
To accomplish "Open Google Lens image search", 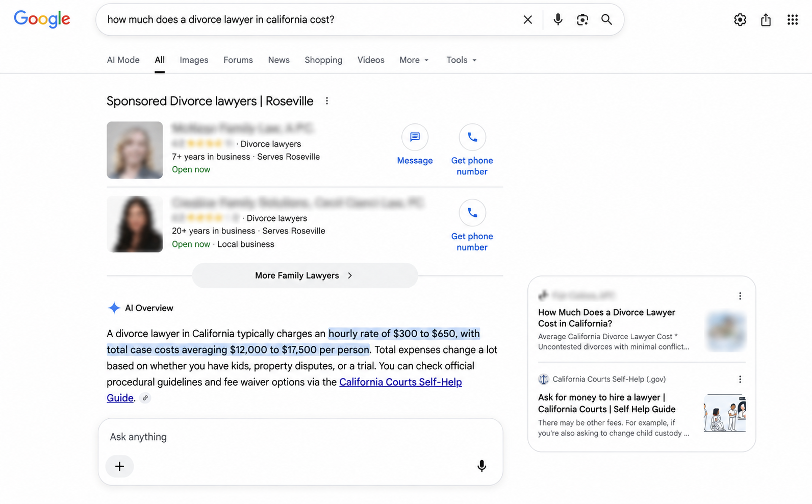I will pyautogui.click(x=582, y=19).
